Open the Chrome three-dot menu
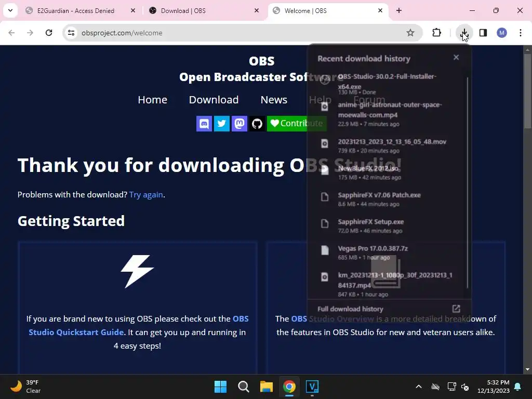Image resolution: width=532 pixels, height=399 pixels. click(x=521, y=33)
